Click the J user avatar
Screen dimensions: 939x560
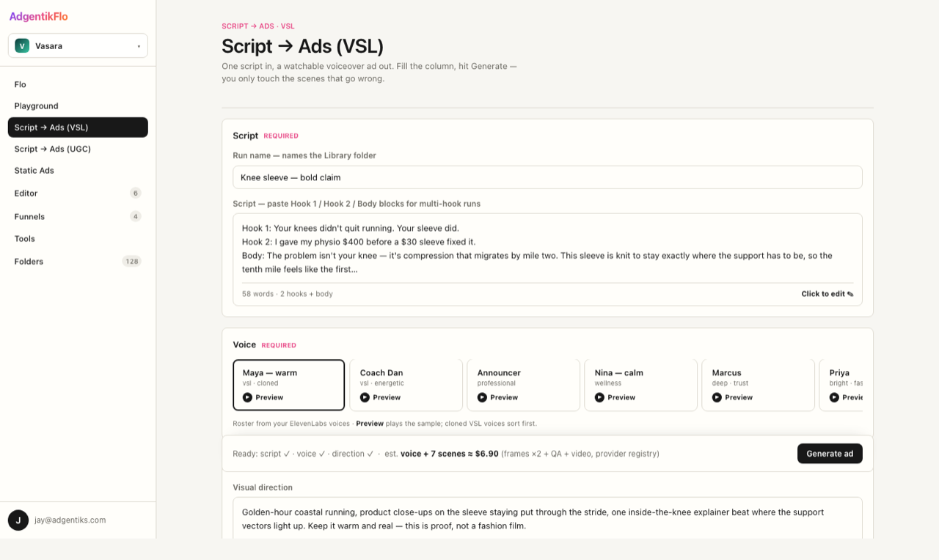pyautogui.click(x=18, y=520)
